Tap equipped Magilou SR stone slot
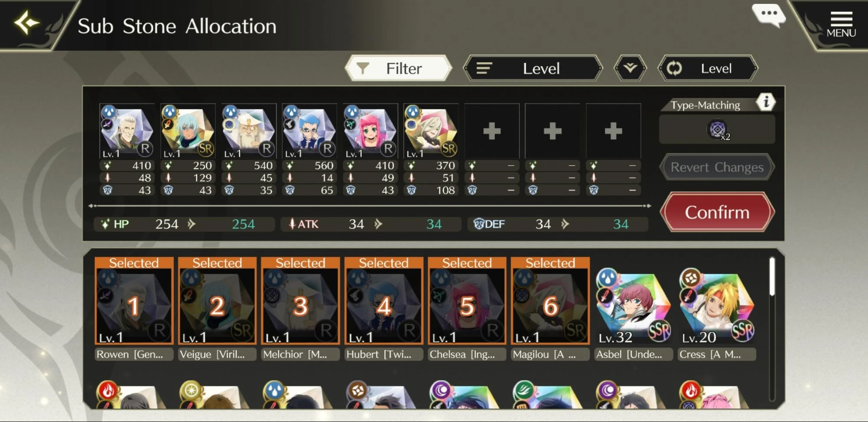868x422 pixels. click(431, 131)
